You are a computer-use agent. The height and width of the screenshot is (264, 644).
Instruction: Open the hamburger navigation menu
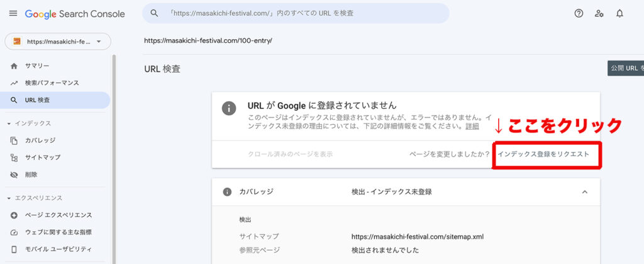13,14
